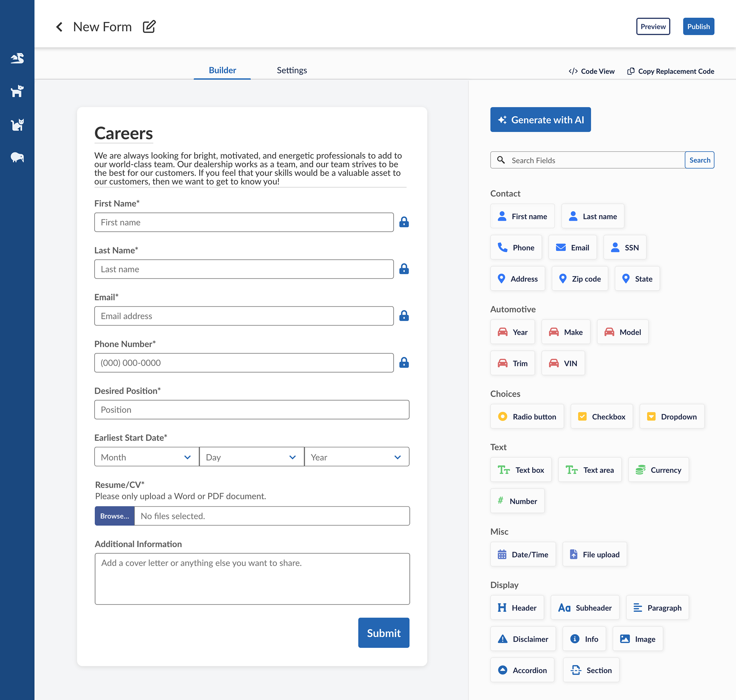
Task: Click the lock icon beside First Name field
Action: [404, 222]
